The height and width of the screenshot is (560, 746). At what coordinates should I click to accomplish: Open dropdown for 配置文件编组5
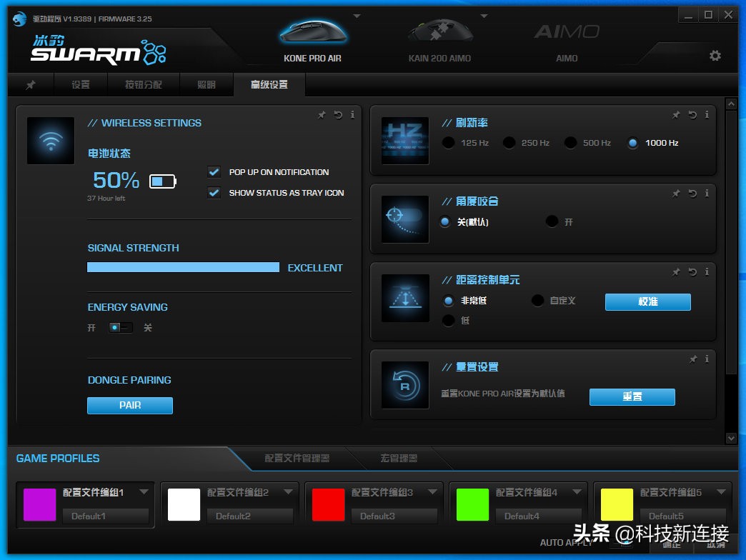click(x=721, y=491)
